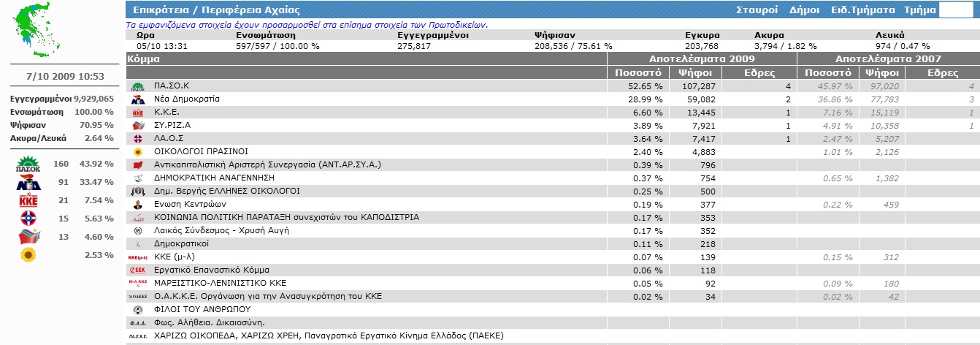Viewport: 980px width, 345px height.
Task: Click the icon beside ΠΑ.ΣΟ.Κ in the table
Action: [137, 86]
